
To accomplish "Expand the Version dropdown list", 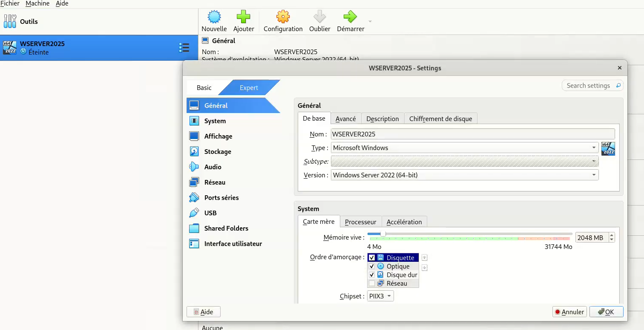I will [594, 175].
